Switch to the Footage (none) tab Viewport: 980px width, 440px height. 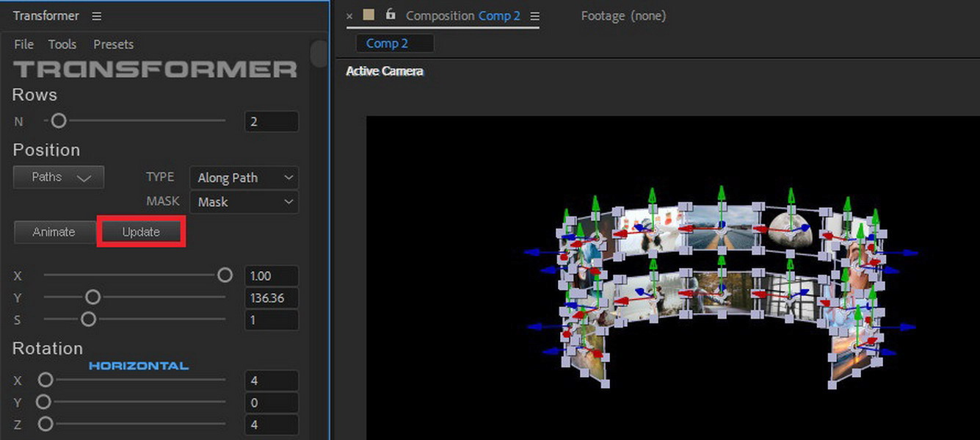pos(623,15)
